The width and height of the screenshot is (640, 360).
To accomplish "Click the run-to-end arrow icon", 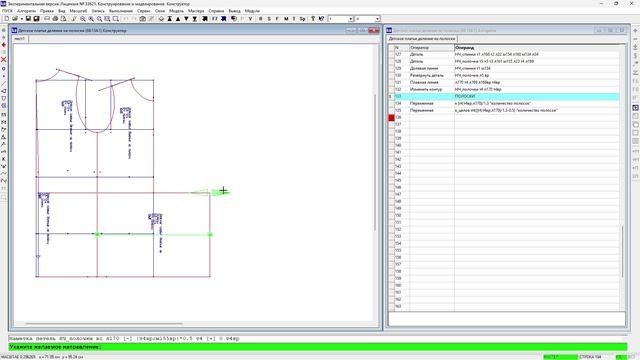I will click(195, 18).
